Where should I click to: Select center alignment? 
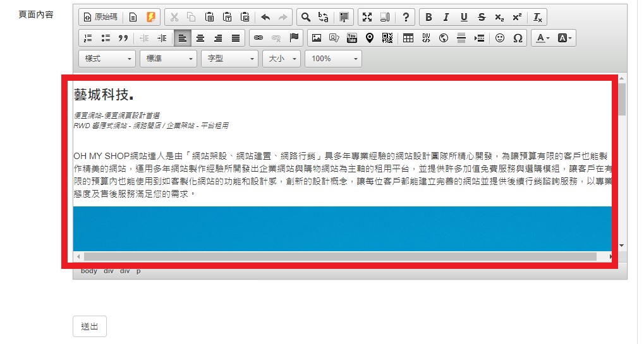200,38
